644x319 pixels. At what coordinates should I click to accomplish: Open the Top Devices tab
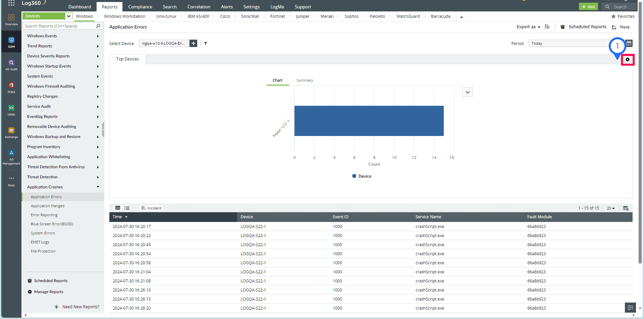127,59
